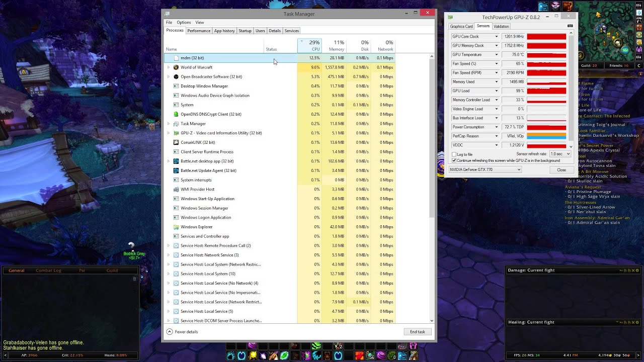Open the GPU Temperature sensor dropdown

(x=496, y=55)
